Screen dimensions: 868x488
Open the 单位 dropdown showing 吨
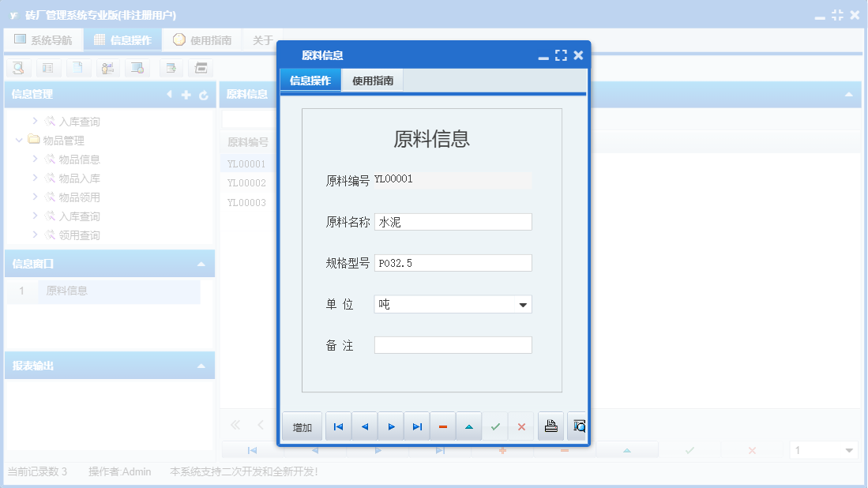[x=523, y=304]
